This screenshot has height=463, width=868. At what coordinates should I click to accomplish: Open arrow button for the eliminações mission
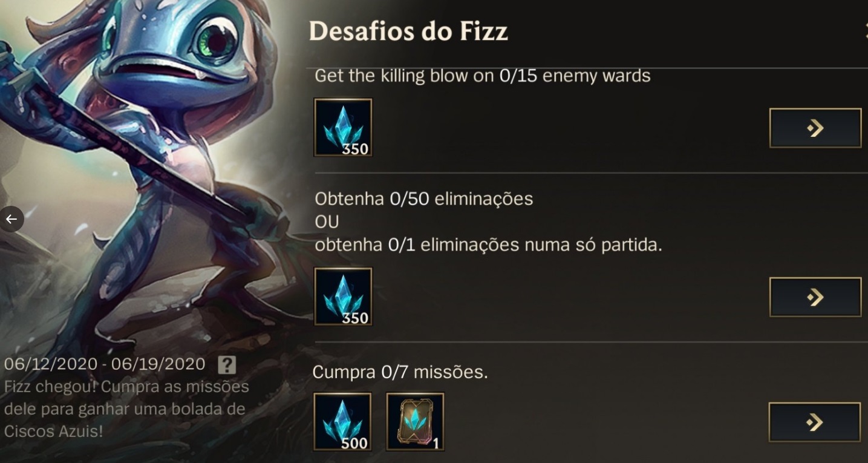[x=815, y=297]
